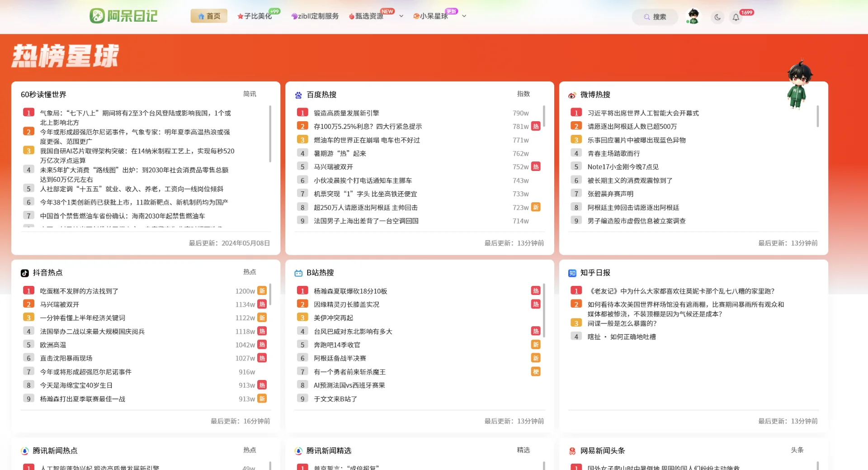
Task: Click the 热 badge on 杨瀚森夏联爆砍18分10板
Action: (536, 291)
